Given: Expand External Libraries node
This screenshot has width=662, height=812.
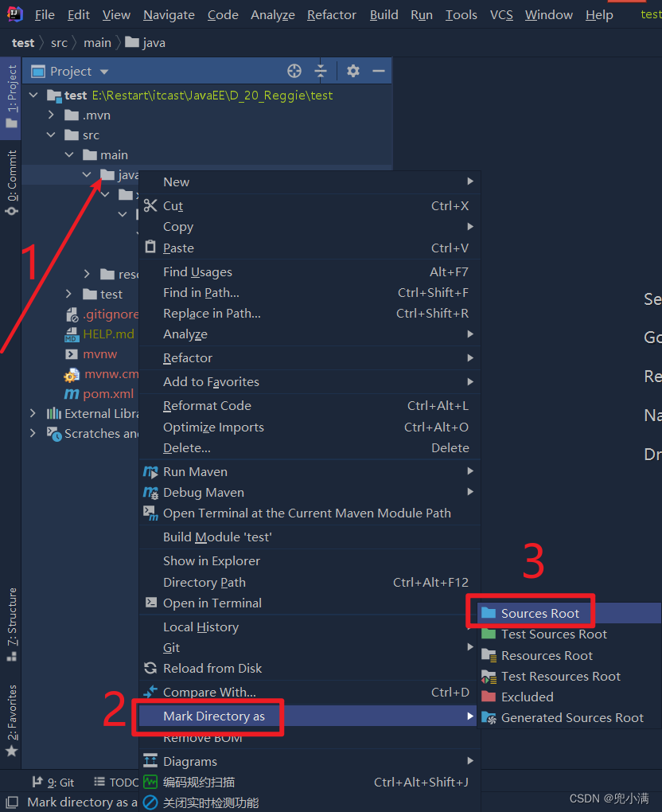Looking at the screenshot, I should (x=33, y=413).
